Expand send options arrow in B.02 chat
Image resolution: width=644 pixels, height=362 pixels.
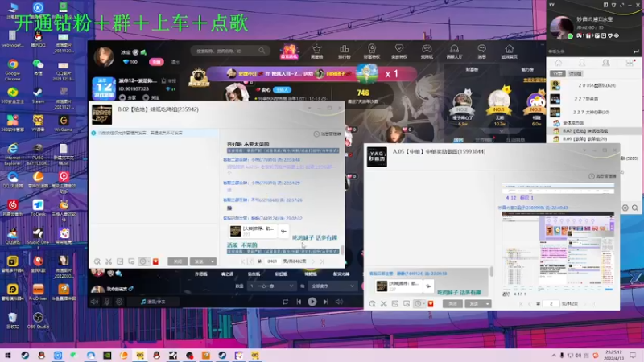[x=213, y=261]
